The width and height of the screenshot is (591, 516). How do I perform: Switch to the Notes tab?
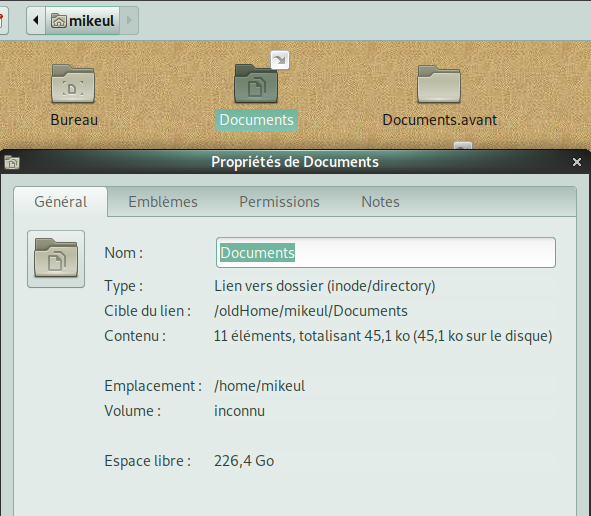pyautogui.click(x=380, y=202)
